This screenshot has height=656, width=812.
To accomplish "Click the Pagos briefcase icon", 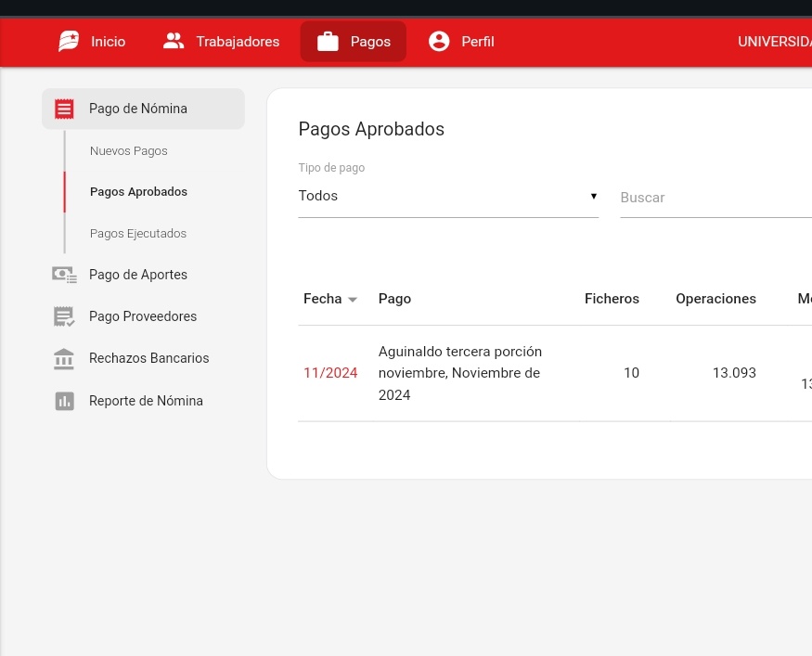I will pos(328,42).
